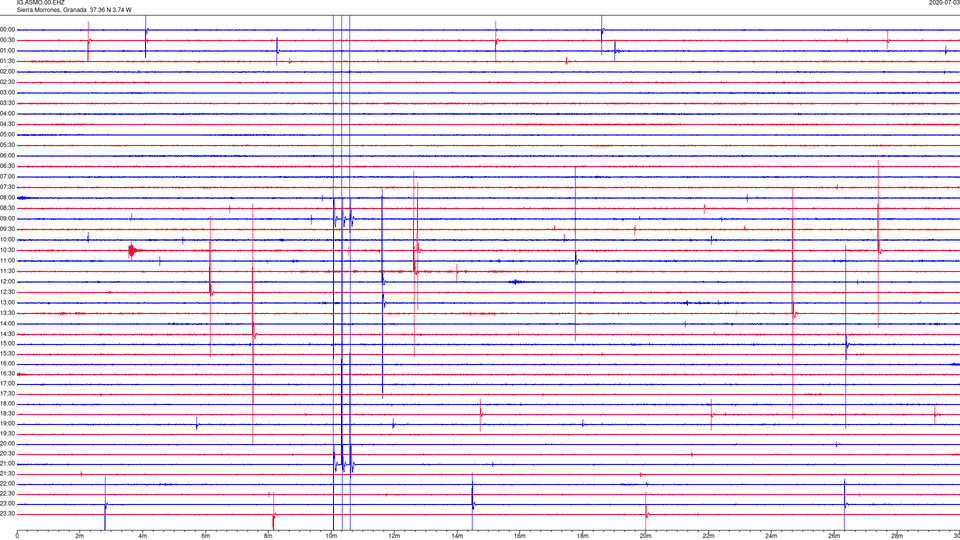Choose the 06:00 row label
This screenshot has width=960, height=540.
(7, 156)
